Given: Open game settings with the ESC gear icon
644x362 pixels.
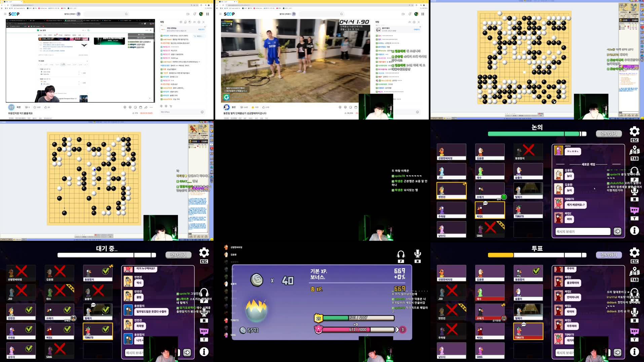Looking at the screenshot, I should point(635,132).
